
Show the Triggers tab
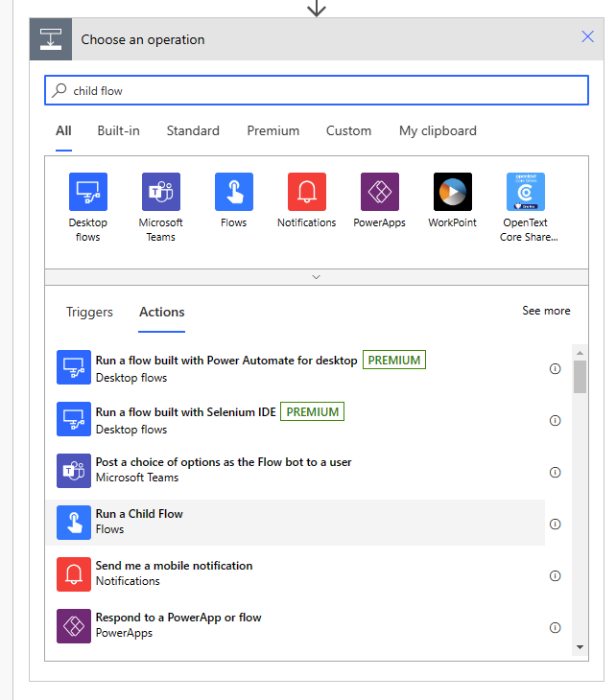point(89,312)
